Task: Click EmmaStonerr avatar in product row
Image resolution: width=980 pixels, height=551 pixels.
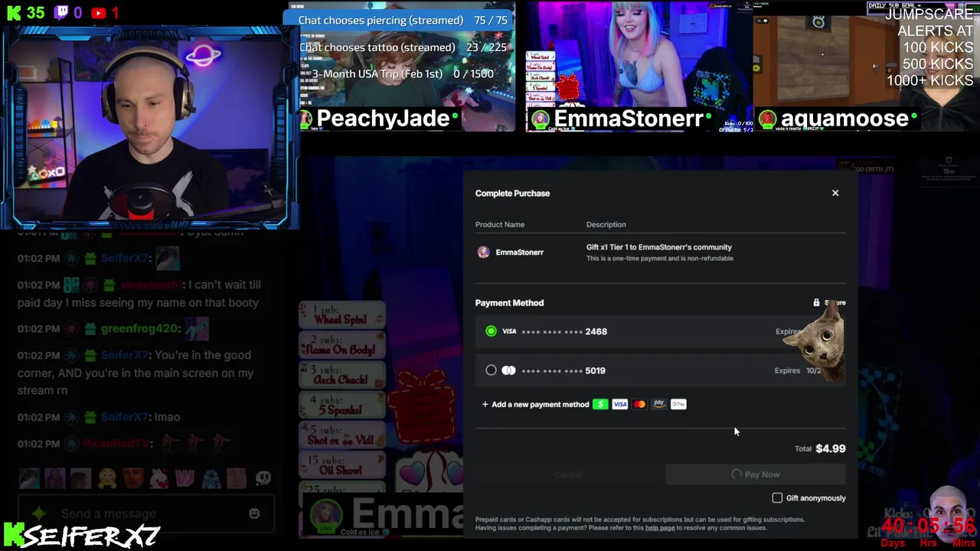Action: coord(483,253)
